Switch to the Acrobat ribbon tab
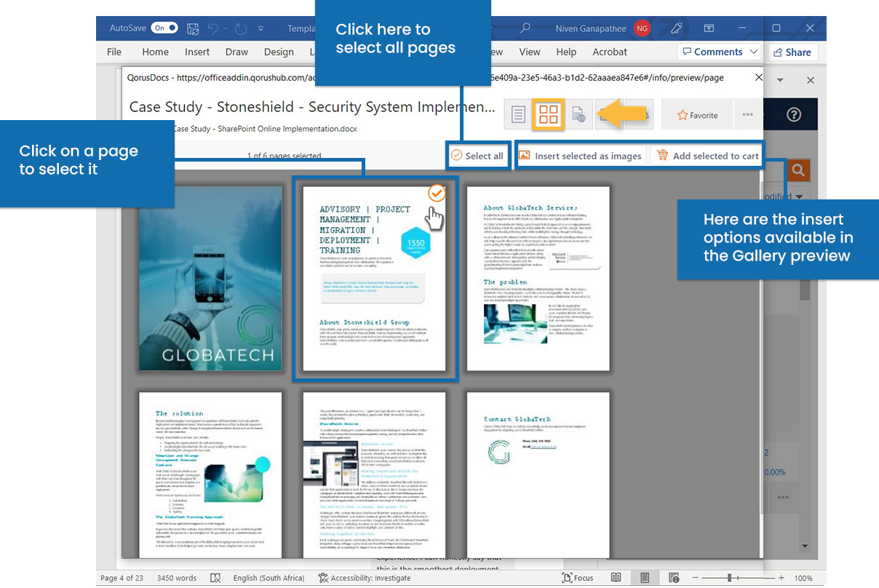Screen dimensions: 879x588 coord(609,52)
